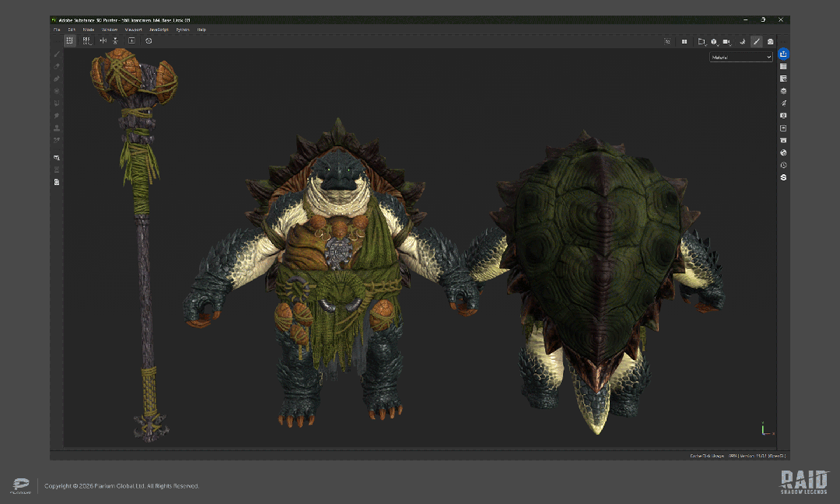Open the perspective view mode dropdown icon
The width and height of the screenshot is (840, 504).
point(702,41)
